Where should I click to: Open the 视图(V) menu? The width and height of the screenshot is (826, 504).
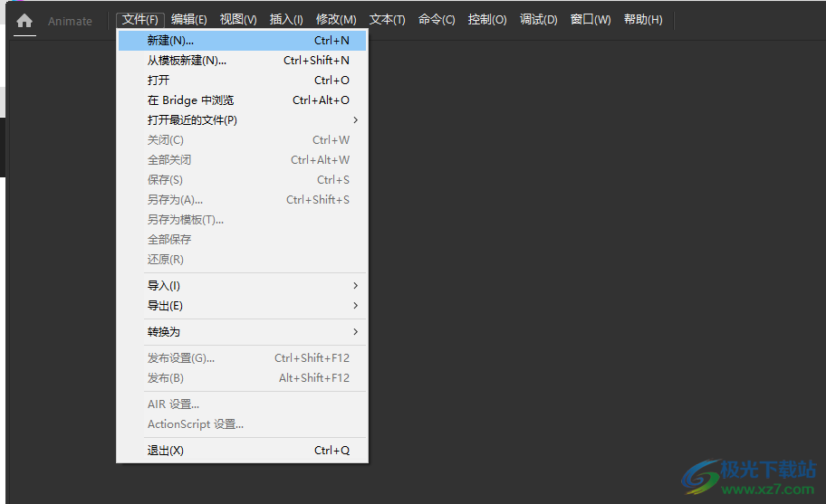[238, 20]
